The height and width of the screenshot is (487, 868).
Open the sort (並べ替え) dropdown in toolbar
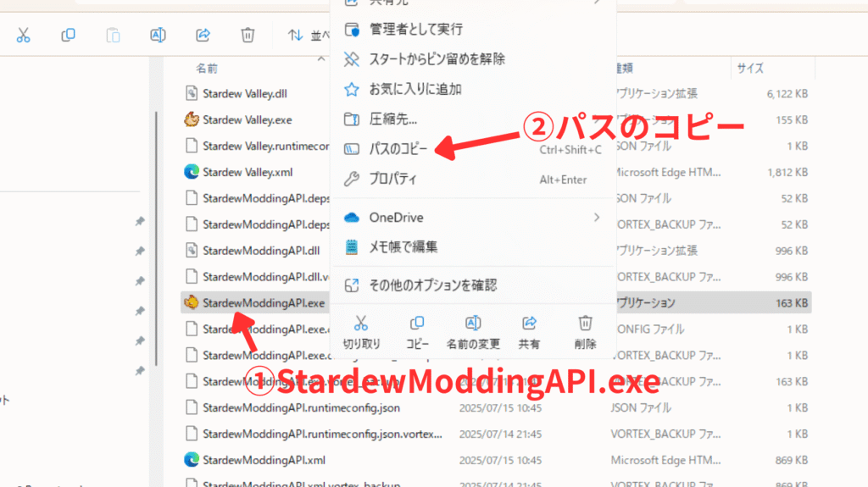pyautogui.click(x=309, y=36)
